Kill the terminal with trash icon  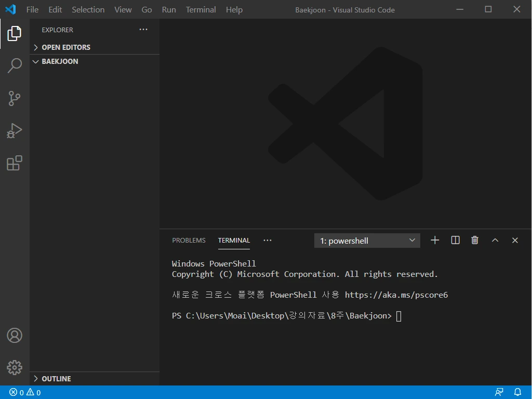[475, 240]
